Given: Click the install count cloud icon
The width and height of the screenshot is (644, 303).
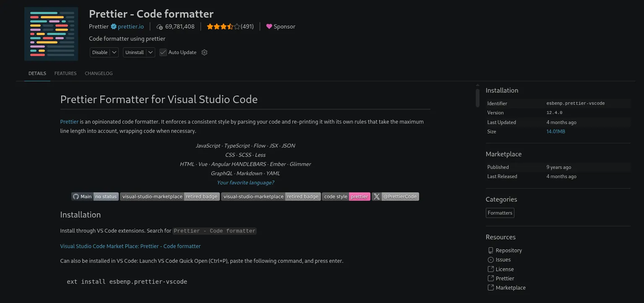Looking at the screenshot, I should tap(159, 27).
